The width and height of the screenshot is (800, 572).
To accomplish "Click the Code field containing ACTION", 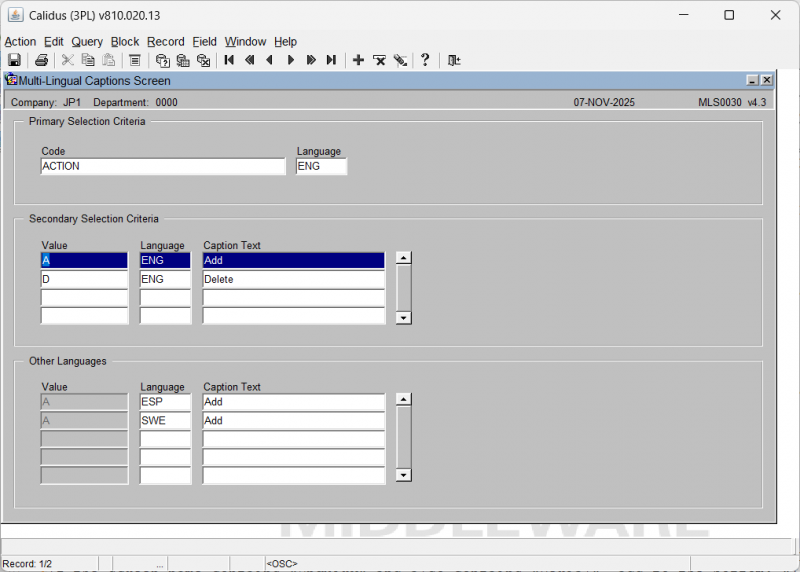I will coord(163,167).
